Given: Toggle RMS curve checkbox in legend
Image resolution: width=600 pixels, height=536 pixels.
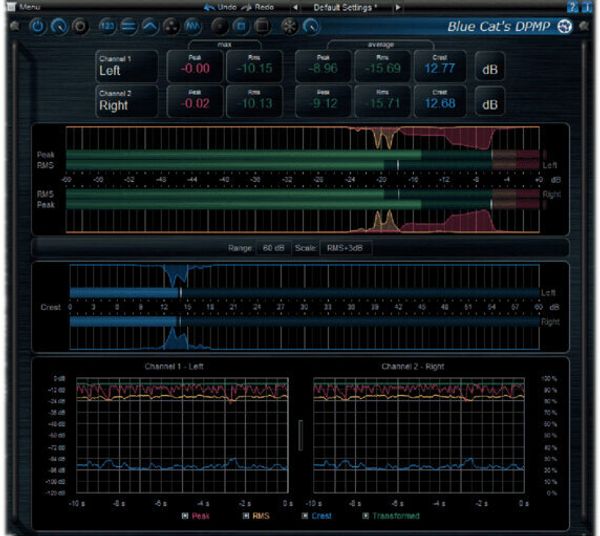Looking at the screenshot, I should [x=246, y=516].
